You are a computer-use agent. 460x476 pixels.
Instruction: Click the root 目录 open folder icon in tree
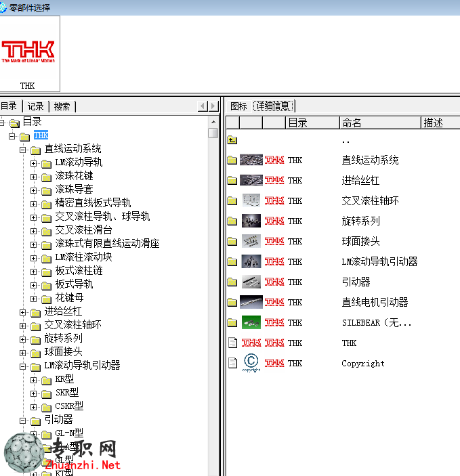pos(14,123)
